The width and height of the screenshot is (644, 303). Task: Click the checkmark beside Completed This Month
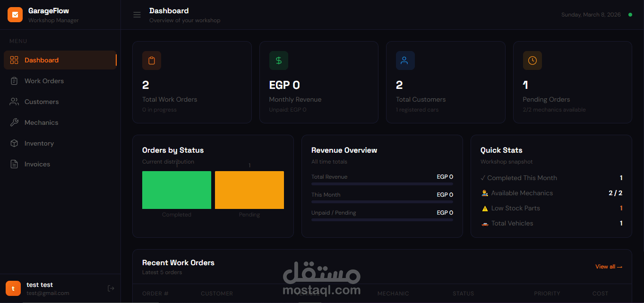(x=483, y=178)
